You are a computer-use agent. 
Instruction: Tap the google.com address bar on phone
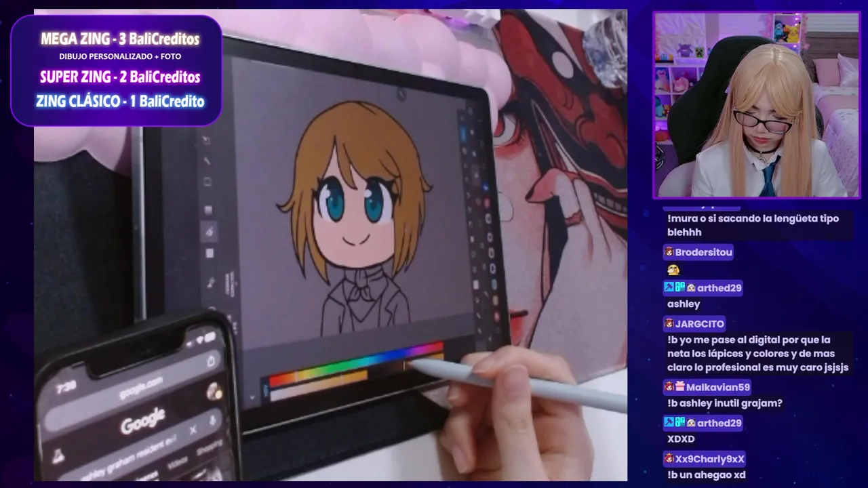tap(141, 388)
